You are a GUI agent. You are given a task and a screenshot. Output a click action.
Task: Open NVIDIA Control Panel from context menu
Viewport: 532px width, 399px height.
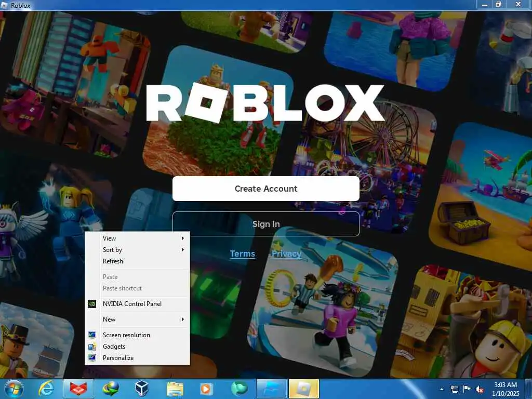[x=137, y=303]
